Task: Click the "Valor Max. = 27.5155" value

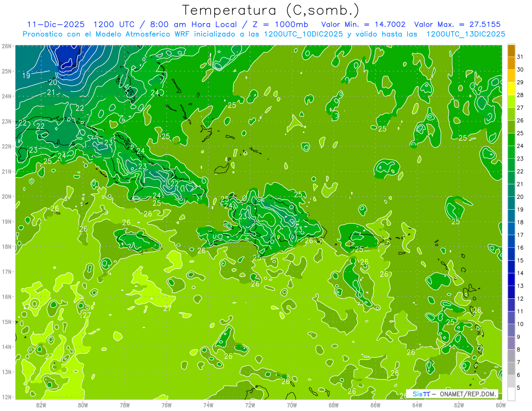Action: (x=458, y=24)
